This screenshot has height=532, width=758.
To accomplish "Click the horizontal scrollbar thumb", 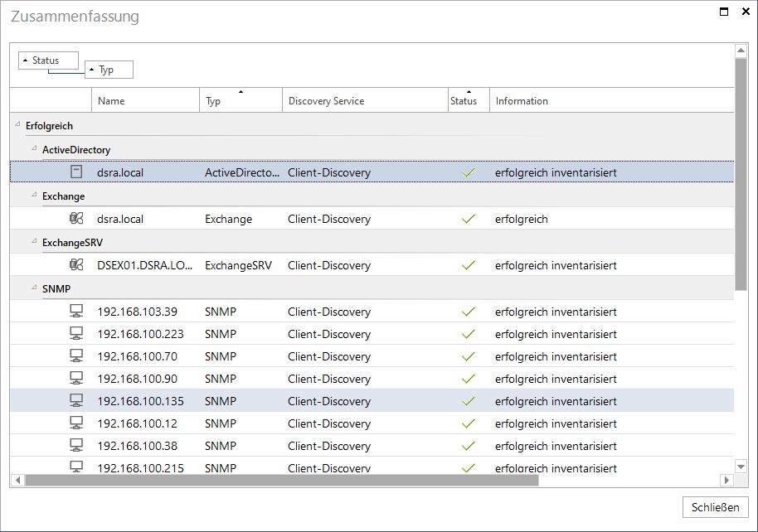I will point(282,480).
